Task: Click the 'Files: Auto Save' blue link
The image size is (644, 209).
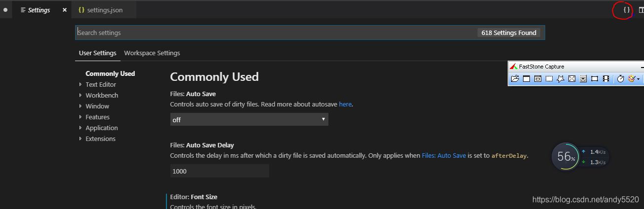Action: coord(443,155)
